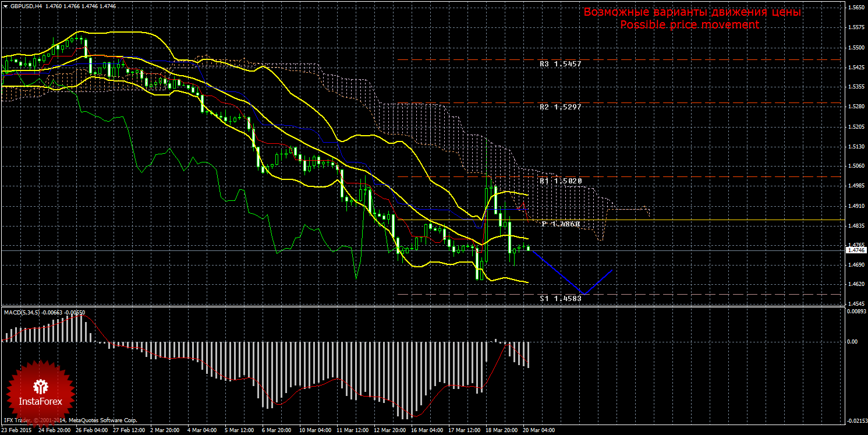The height and width of the screenshot is (435, 868).
Task: Click the 'Possible price movement' red heading
Action: pos(689,24)
